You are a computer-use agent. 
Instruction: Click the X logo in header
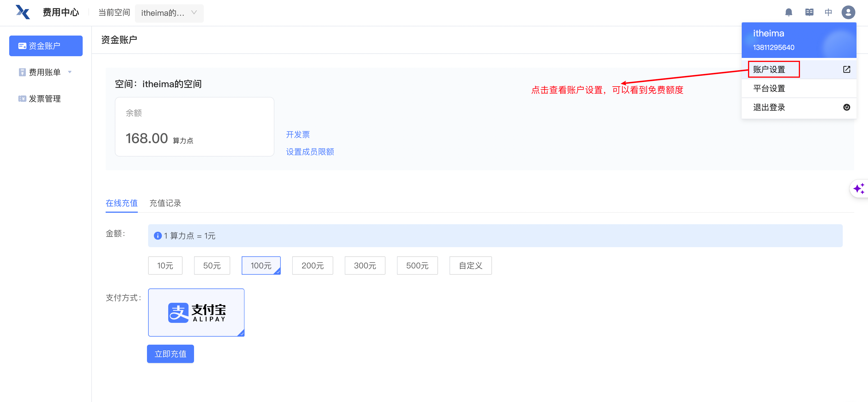point(23,12)
